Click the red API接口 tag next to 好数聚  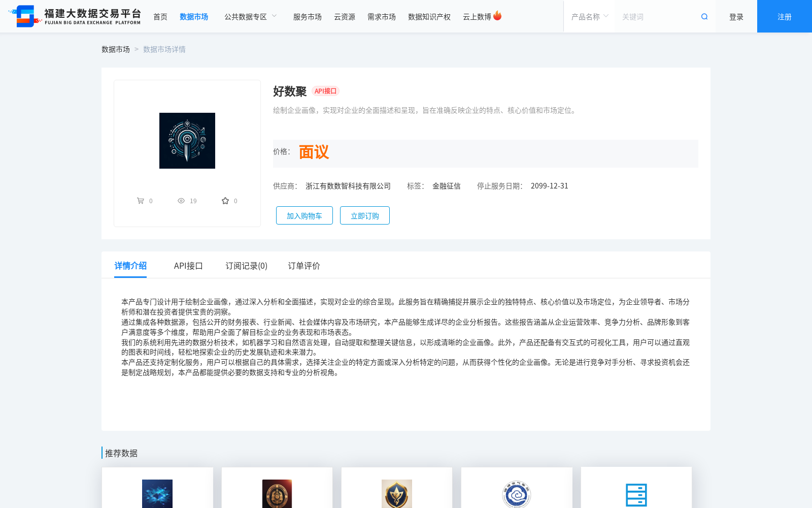(325, 91)
